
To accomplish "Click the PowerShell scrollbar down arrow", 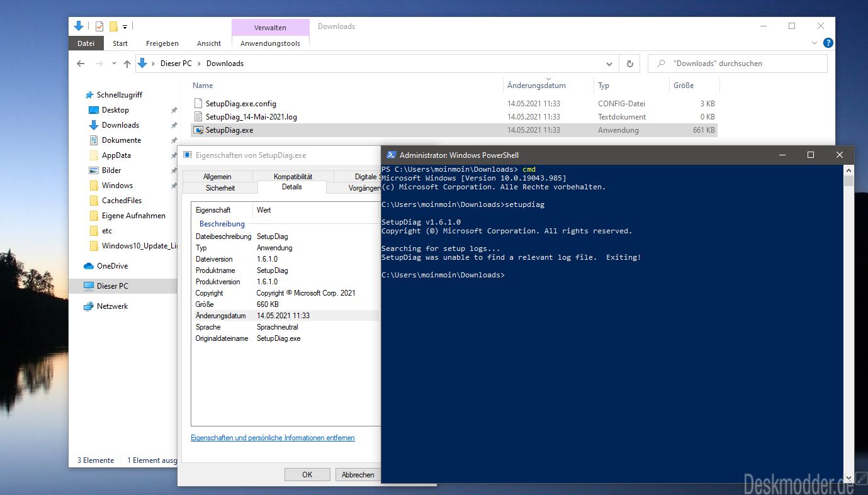I will coord(848,477).
